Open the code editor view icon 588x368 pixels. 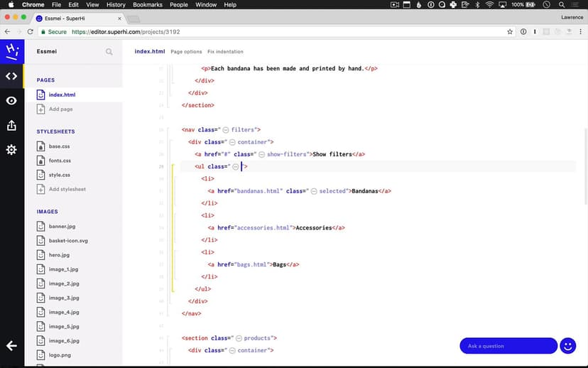(x=11, y=76)
